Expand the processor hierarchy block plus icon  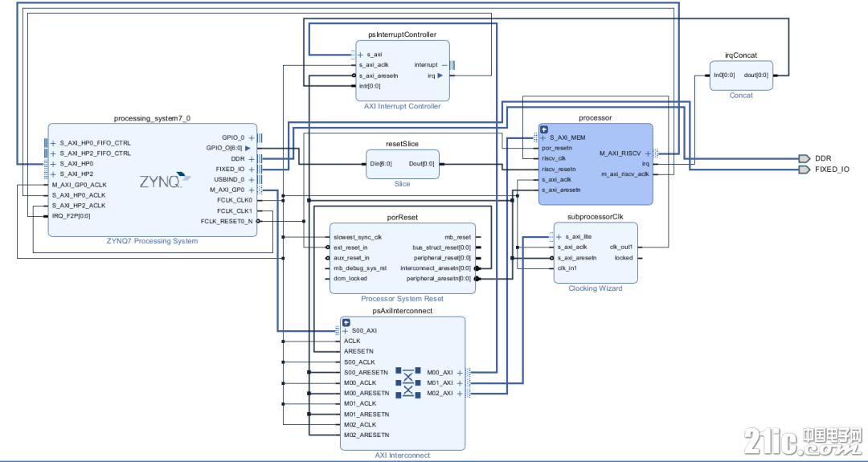pyautogui.click(x=543, y=129)
